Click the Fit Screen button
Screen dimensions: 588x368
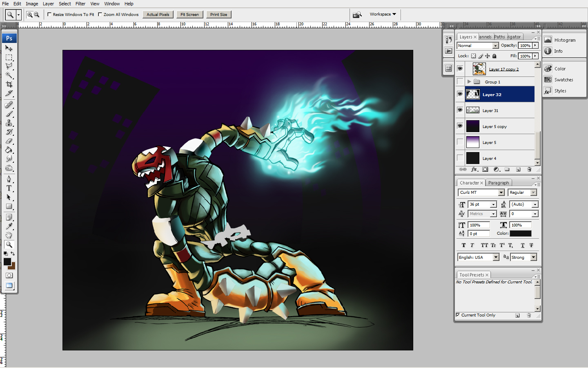pos(189,15)
